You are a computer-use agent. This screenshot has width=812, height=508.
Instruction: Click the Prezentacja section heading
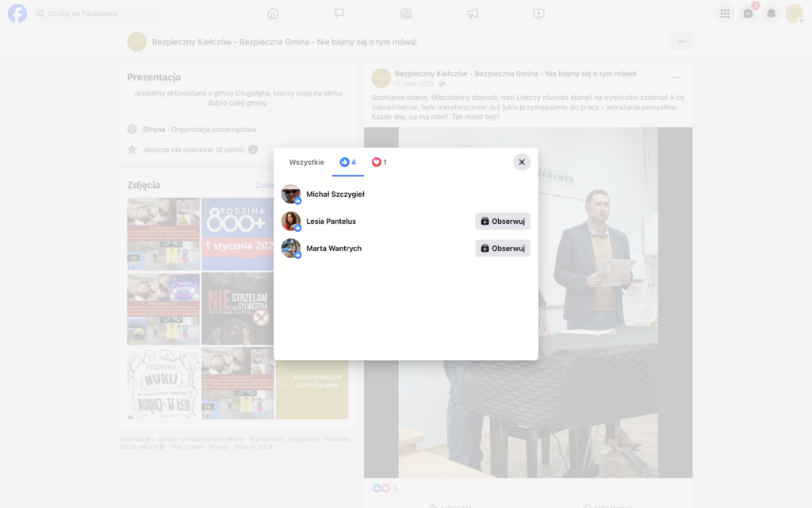coord(154,77)
